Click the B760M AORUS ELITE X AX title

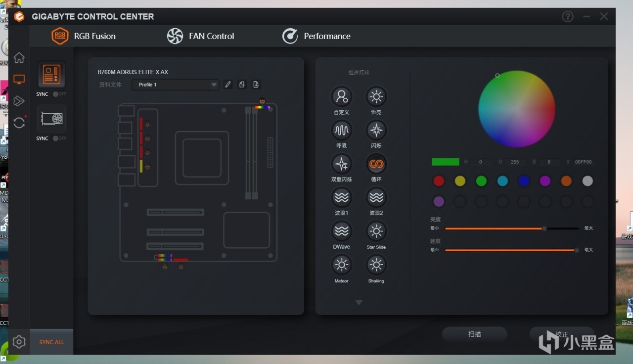[133, 72]
